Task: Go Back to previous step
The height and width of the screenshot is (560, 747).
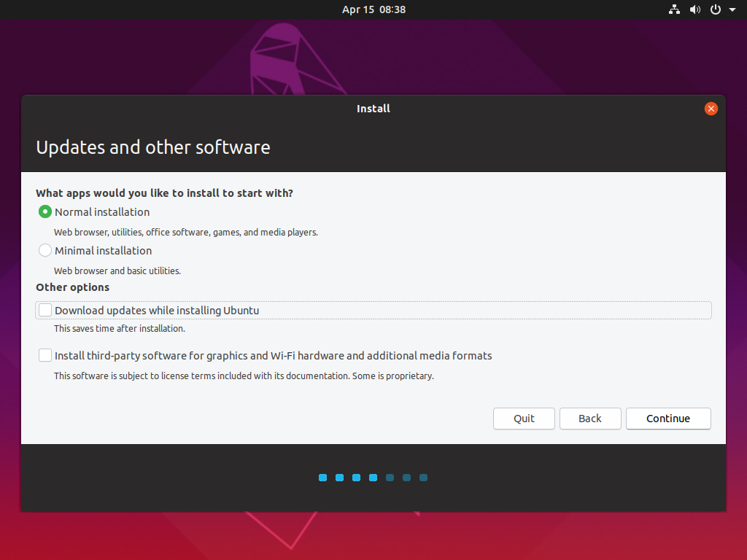Action: click(x=590, y=419)
